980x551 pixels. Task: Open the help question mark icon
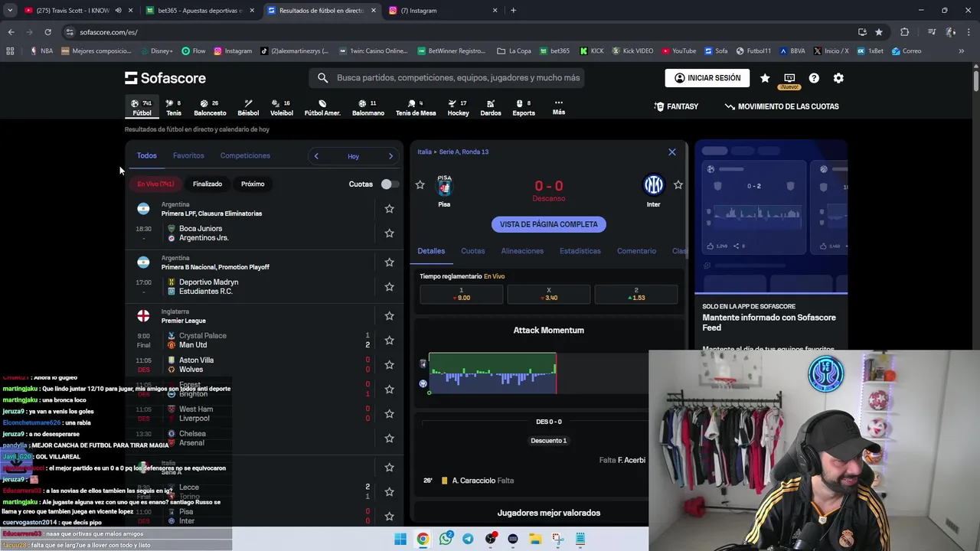pos(814,78)
